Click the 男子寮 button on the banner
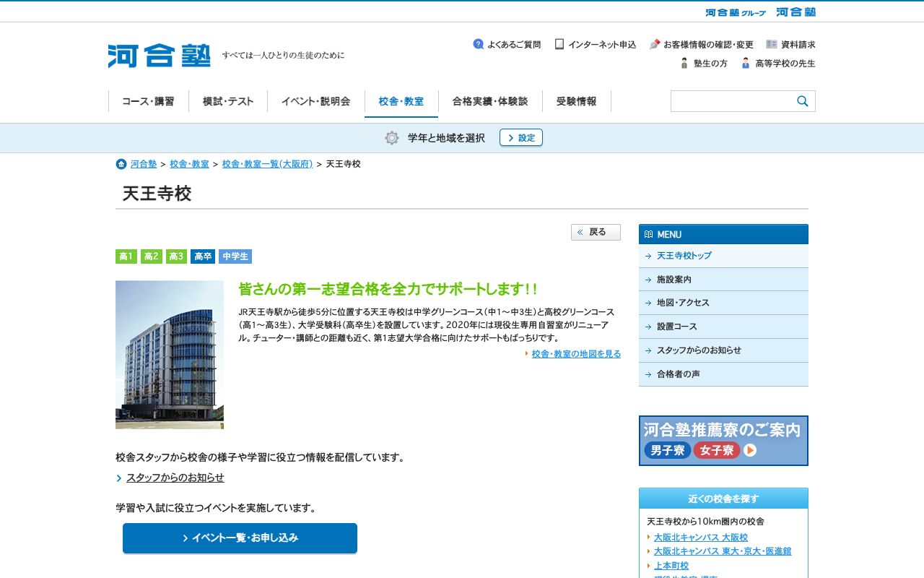 pyautogui.click(x=668, y=451)
